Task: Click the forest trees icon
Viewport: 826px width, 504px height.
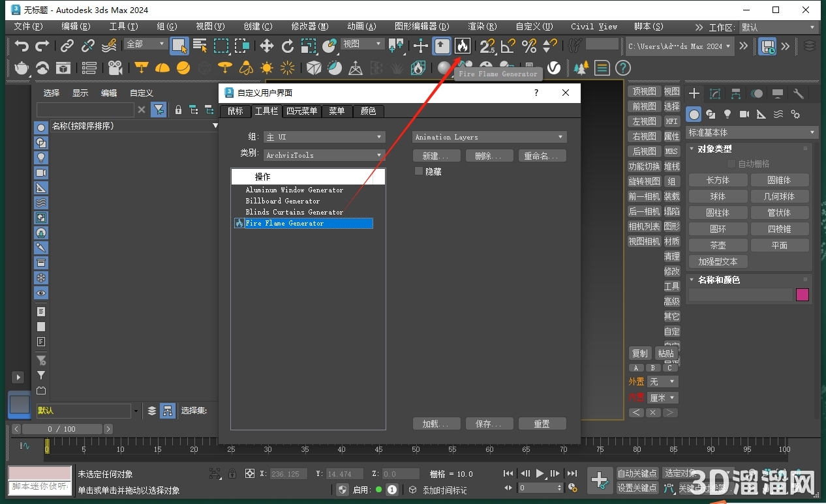Action: point(581,67)
